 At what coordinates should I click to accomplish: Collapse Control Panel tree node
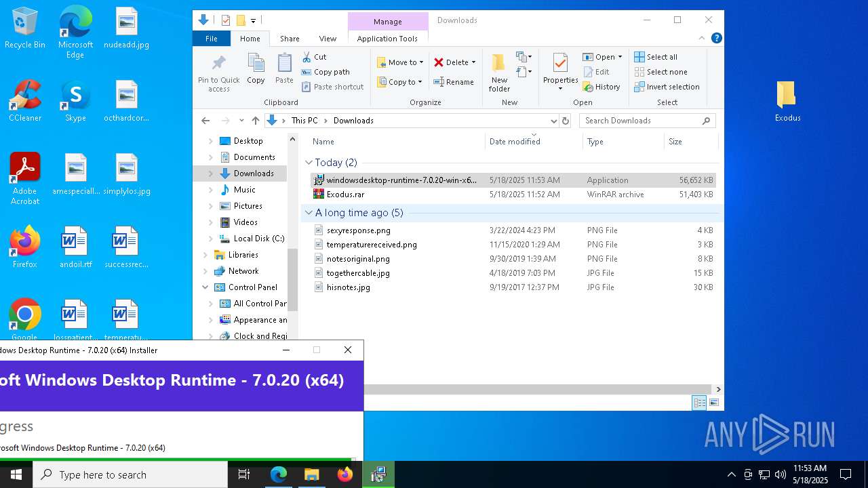[205, 287]
